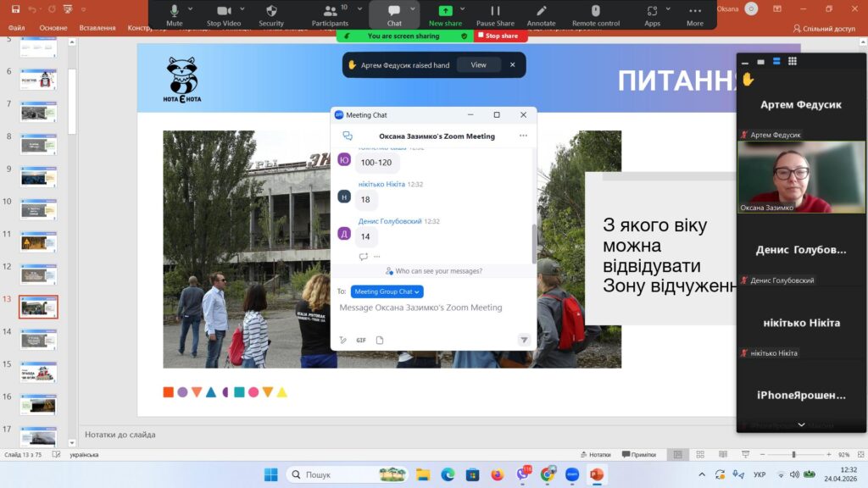Open the Основне ribbon tab
868x488 pixels.
[x=53, y=28]
